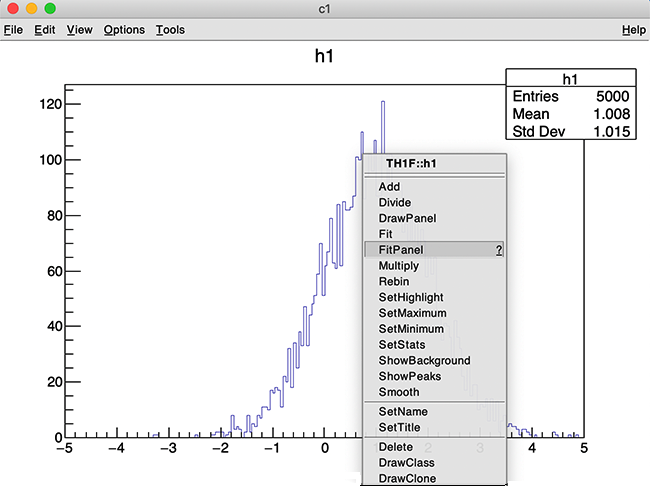This screenshot has height=486, width=650.
Task: Select Rebin in the context menu
Action: point(395,281)
